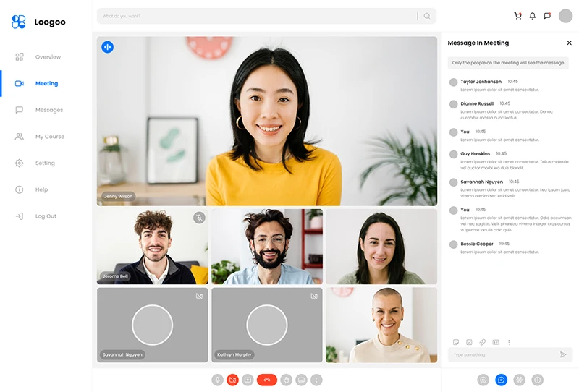Open My Course in the sidebar

pos(49,137)
